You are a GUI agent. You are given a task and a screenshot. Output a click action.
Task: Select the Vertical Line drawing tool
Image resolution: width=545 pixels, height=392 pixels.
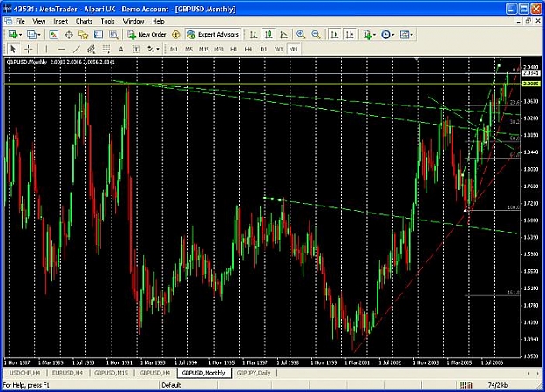click(46, 50)
